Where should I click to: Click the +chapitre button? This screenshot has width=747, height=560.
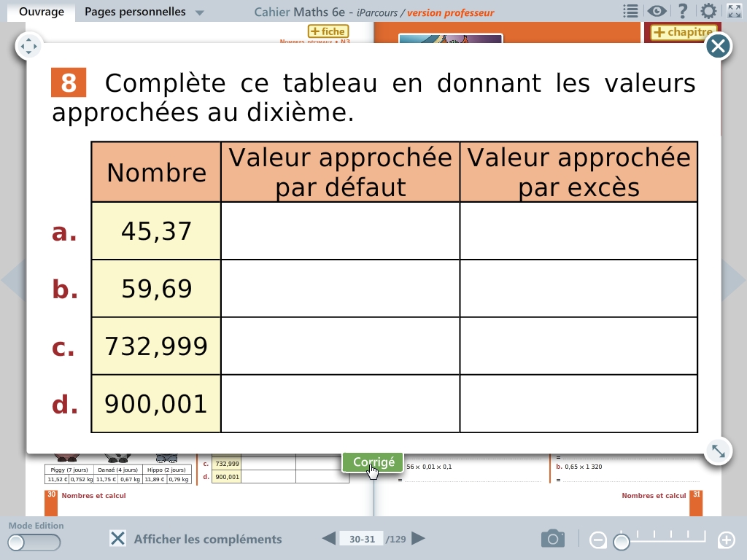click(683, 32)
